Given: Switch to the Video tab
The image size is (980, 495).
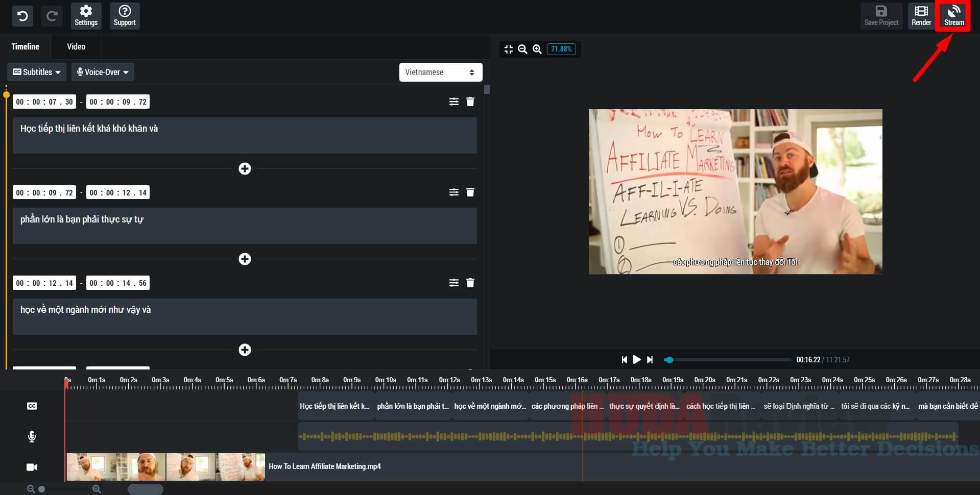Looking at the screenshot, I should pyautogui.click(x=76, y=46).
